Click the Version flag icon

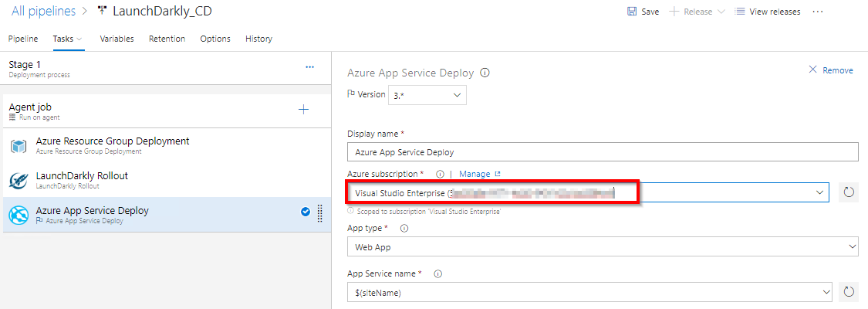point(350,94)
